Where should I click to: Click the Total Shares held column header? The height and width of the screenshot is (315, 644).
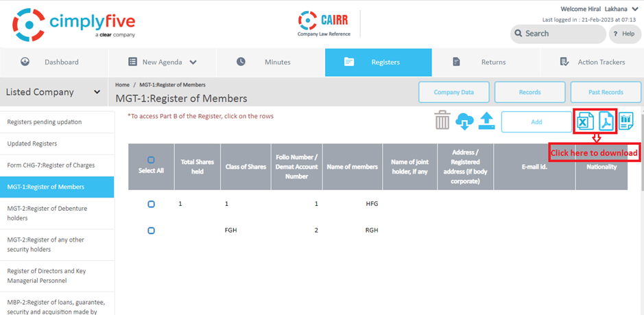click(197, 167)
